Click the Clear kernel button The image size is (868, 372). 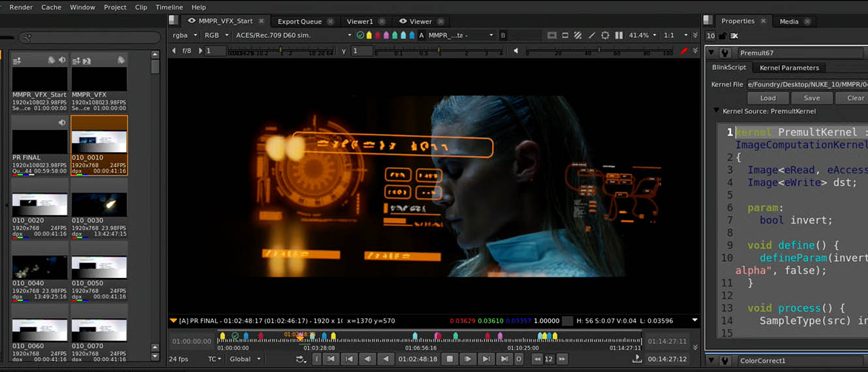click(x=853, y=98)
